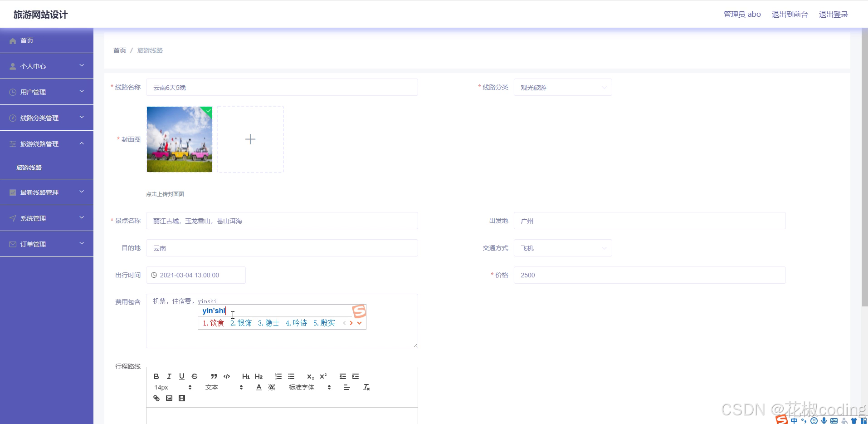Click the 退出到前台 link
Image resolution: width=868 pixels, height=424 pixels.
(x=790, y=14)
